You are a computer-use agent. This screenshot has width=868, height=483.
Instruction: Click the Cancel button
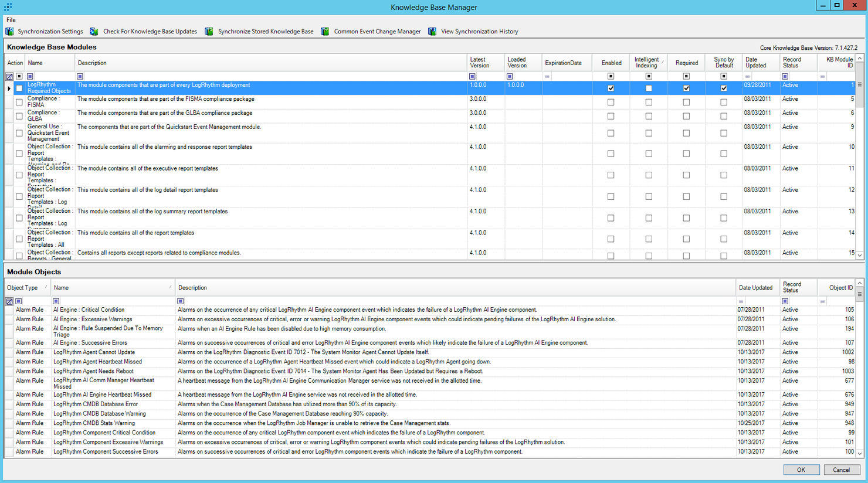(842, 470)
